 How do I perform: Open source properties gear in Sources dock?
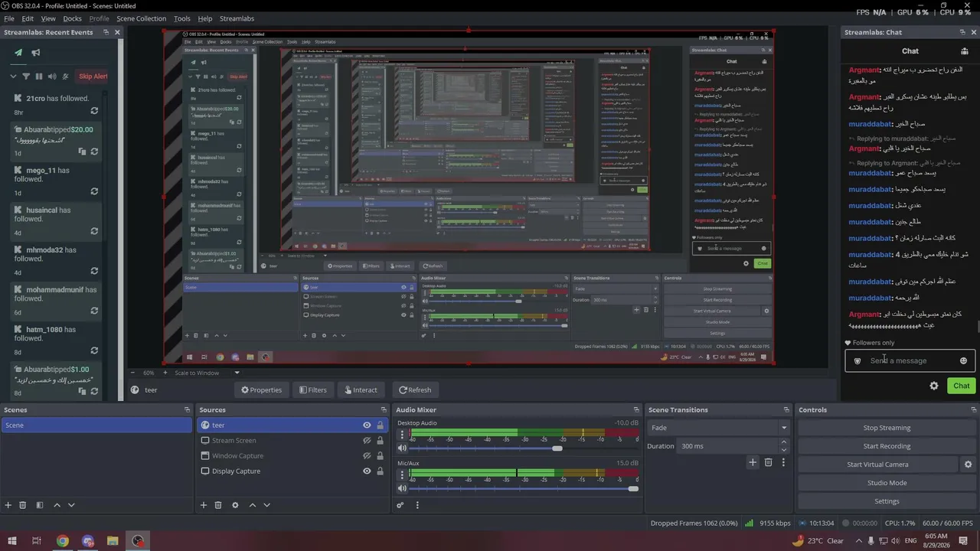pos(235,505)
